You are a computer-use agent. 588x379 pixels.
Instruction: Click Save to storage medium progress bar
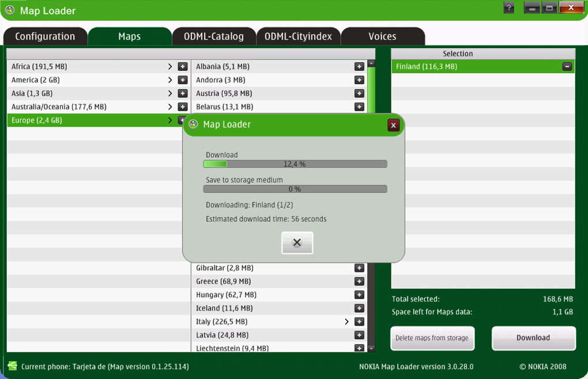(x=295, y=189)
